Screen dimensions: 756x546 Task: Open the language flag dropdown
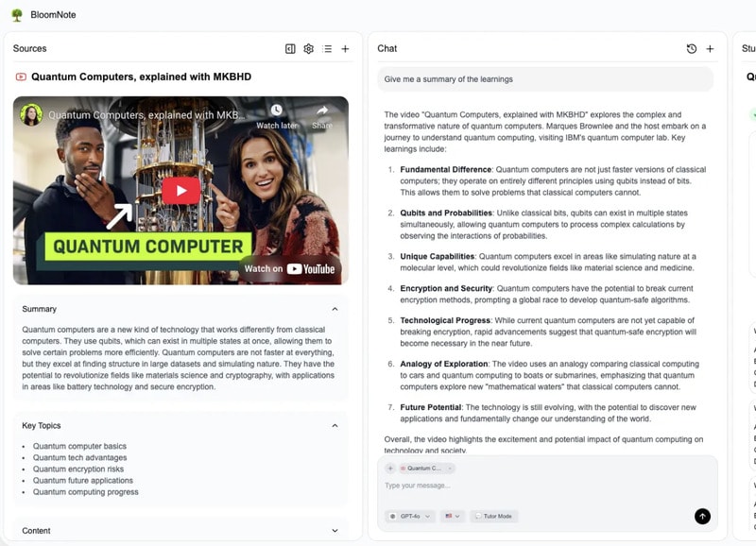(453, 517)
